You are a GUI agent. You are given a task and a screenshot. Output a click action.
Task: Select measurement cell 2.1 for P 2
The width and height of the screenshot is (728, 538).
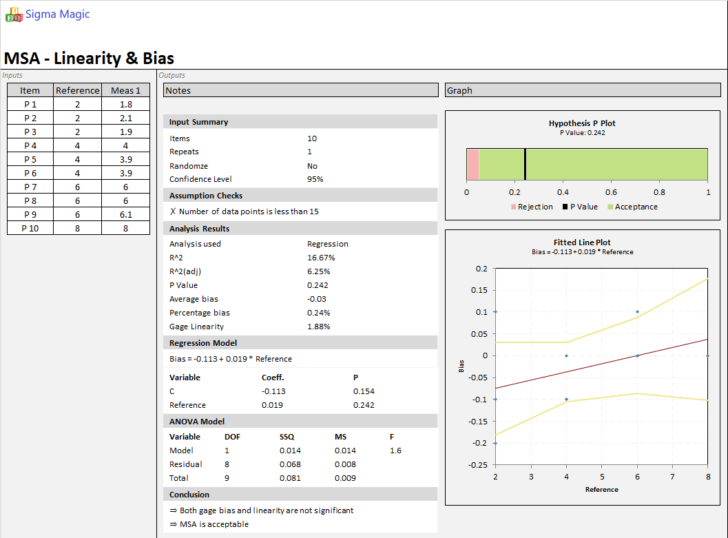125,118
